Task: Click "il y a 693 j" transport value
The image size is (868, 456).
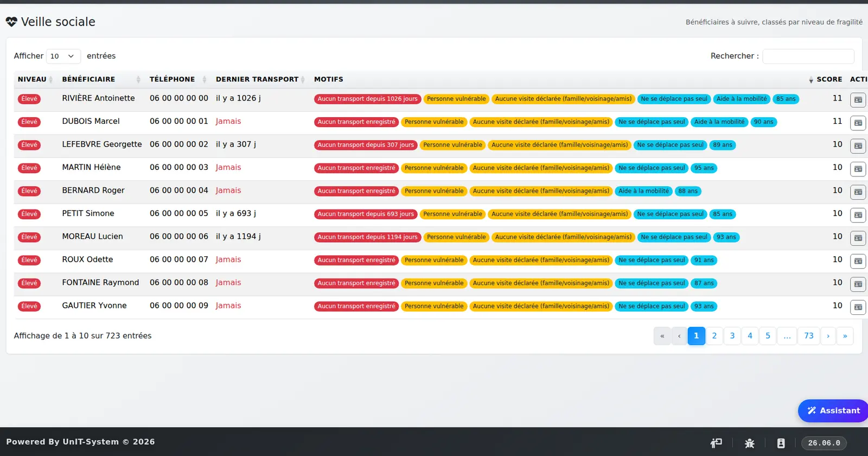Action: pyautogui.click(x=236, y=213)
